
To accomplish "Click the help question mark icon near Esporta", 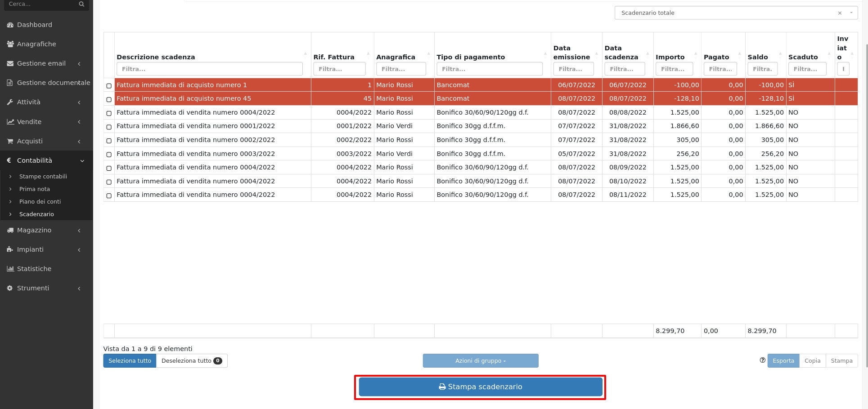I will 762,360.
